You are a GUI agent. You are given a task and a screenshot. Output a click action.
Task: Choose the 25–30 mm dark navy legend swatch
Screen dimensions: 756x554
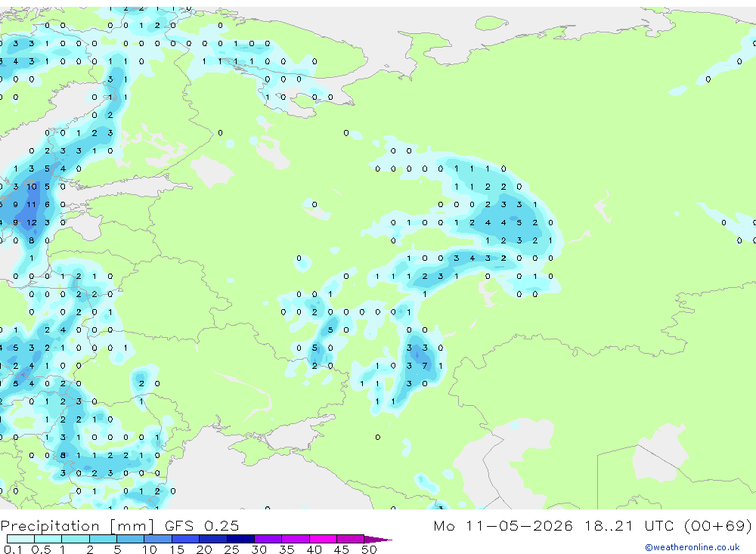(x=240, y=539)
